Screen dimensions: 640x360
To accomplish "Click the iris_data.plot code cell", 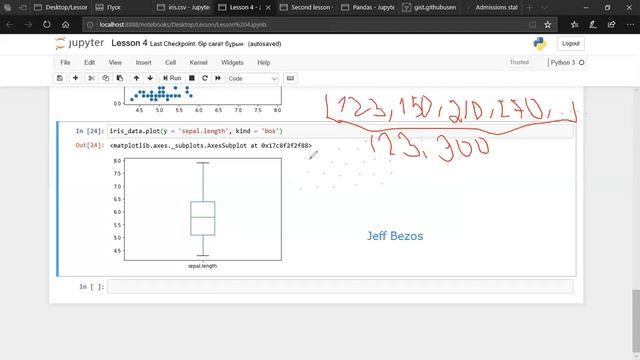I will 340,131.
